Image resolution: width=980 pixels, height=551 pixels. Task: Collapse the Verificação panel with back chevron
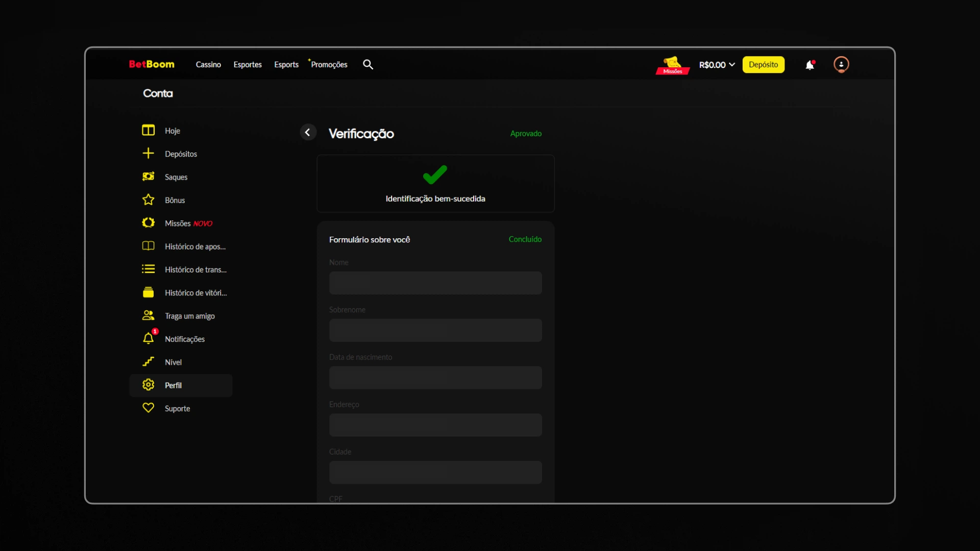point(307,132)
